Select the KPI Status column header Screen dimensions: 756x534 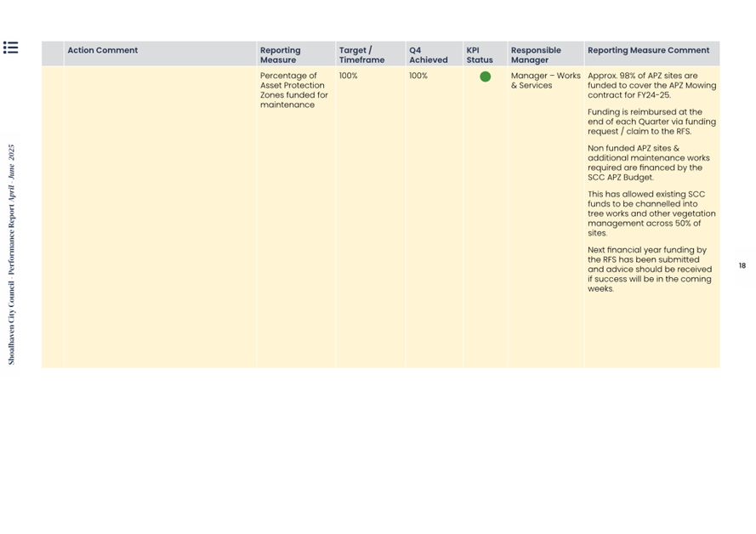pos(479,55)
